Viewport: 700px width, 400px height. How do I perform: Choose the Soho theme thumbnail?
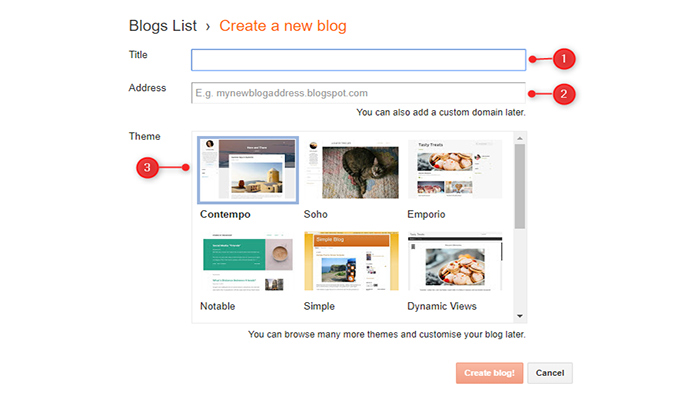[x=351, y=170]
